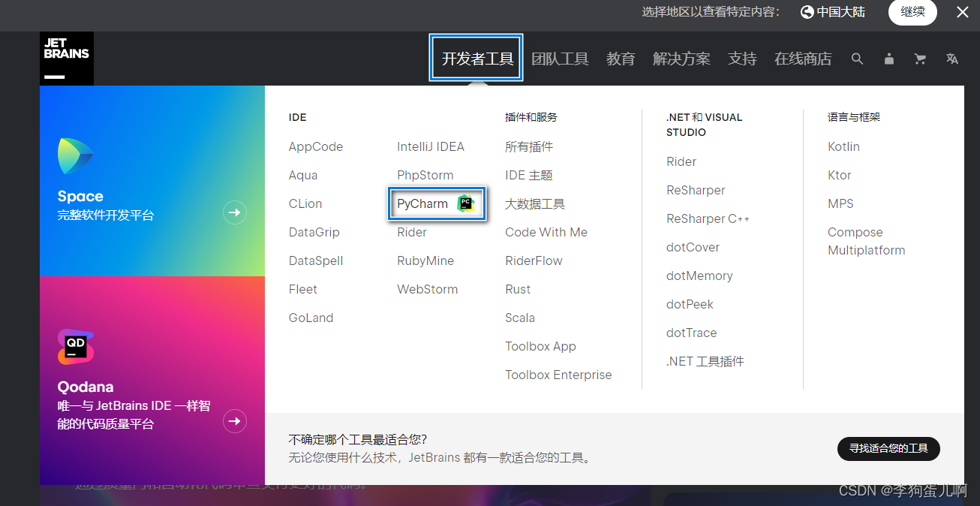Open the language translate icon
This screenshot has width=980, height=506.
tap(952, 59)
